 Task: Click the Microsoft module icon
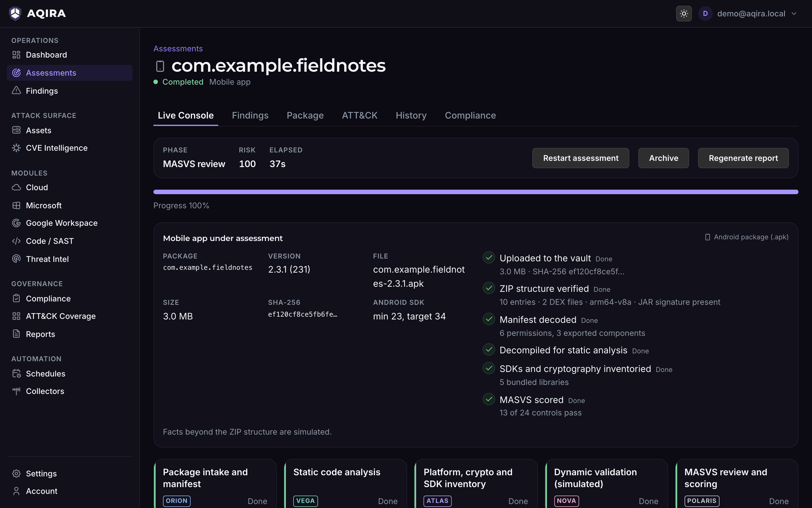16,205
